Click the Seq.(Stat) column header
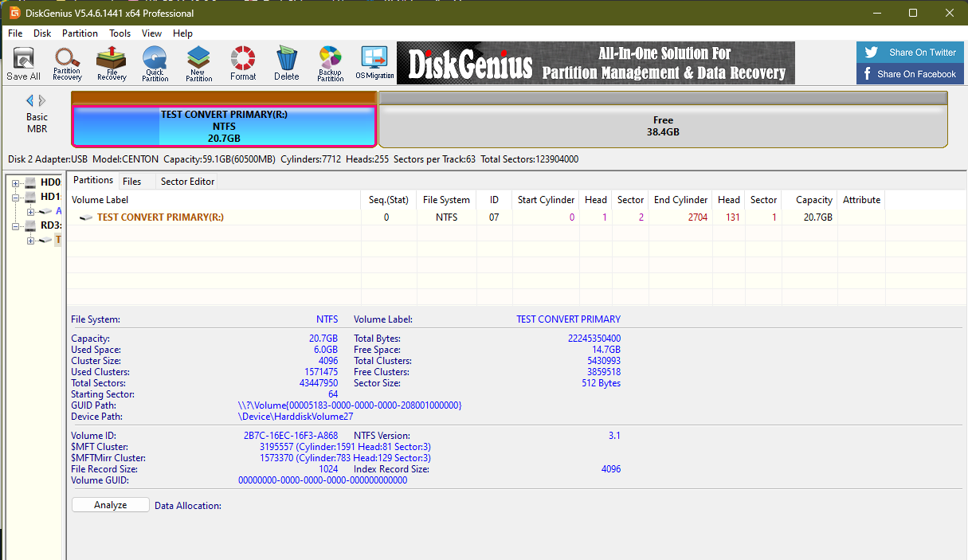The width and height of the screenshot is (968, 560). pyautogui.click(x=388, y=200)
